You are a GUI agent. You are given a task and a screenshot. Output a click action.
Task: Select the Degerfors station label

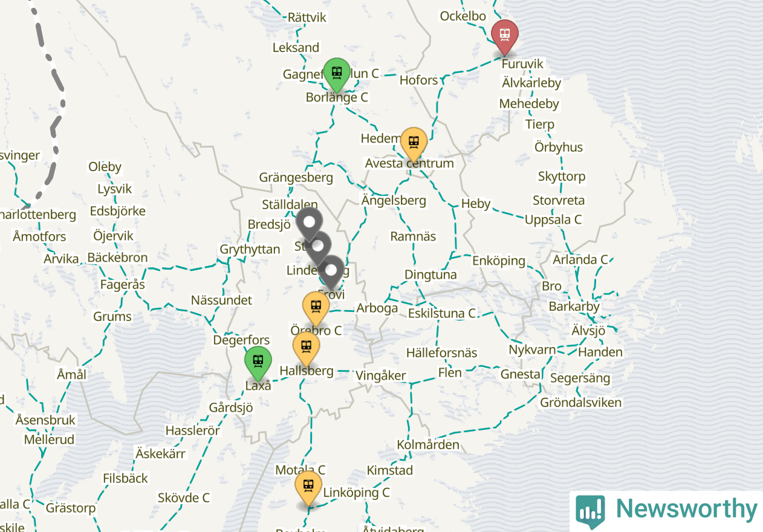point(241,340)
